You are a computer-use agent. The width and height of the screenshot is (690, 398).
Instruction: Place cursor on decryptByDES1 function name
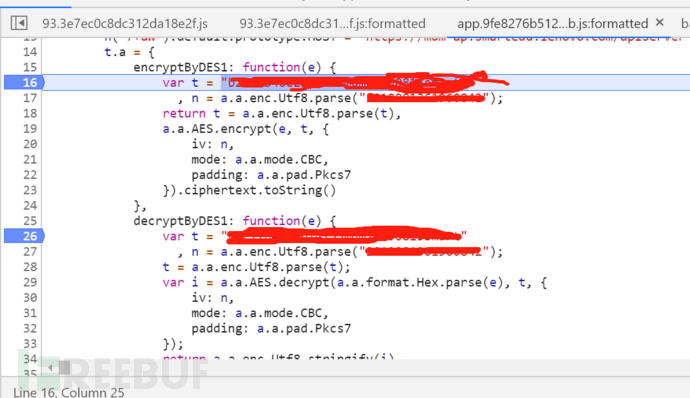point(180,221)
